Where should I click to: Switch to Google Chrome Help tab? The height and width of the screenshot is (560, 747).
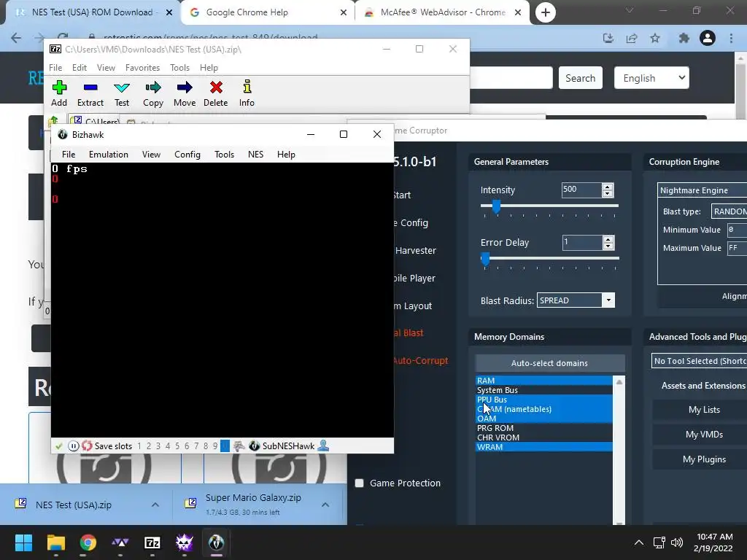pos(267,12)
